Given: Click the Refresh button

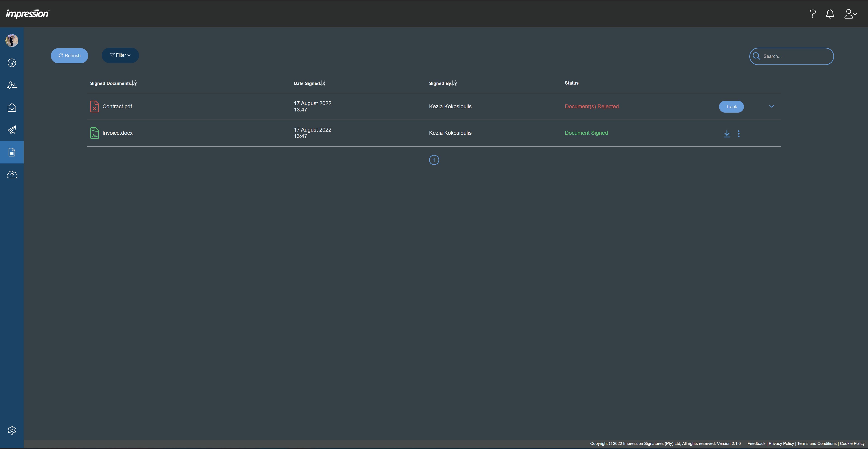Looking at the screenshot, I should pyautogui.click(x=69, y=56).
